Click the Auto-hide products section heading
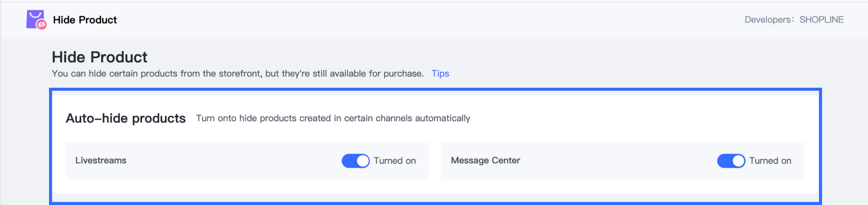This screenshot has width=868, height=205. point(126,118)
